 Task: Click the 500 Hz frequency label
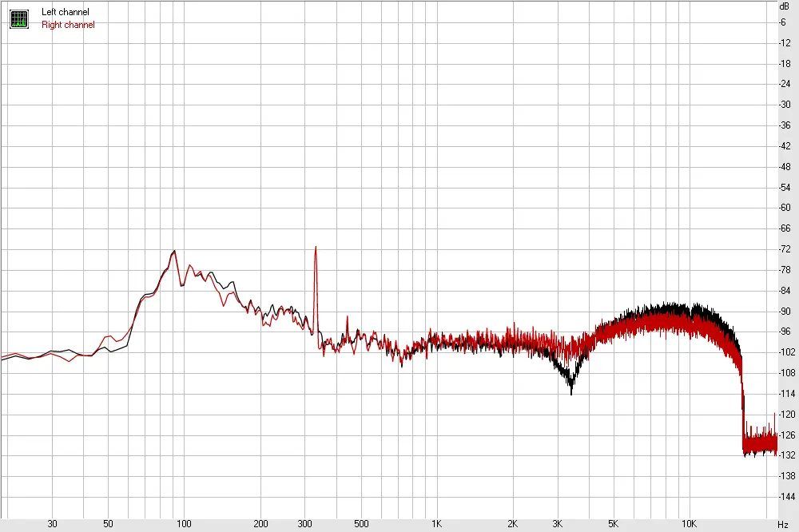coord(361,524)
